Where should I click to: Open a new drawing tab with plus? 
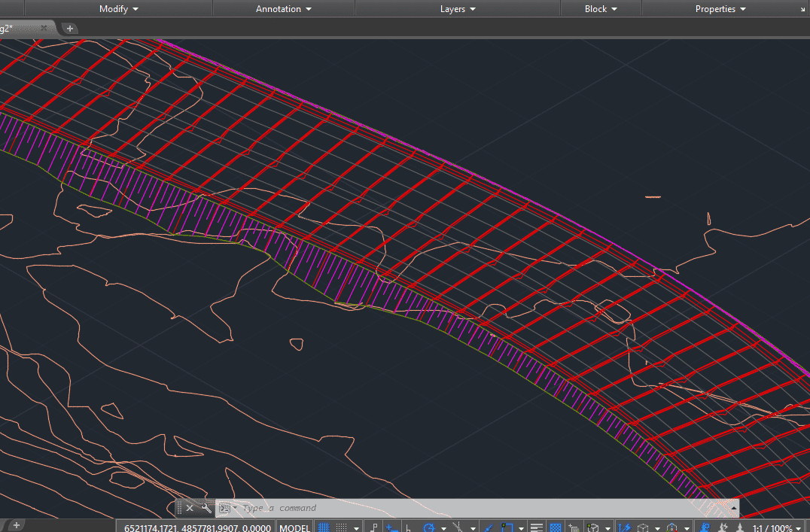tap(69, 28)
